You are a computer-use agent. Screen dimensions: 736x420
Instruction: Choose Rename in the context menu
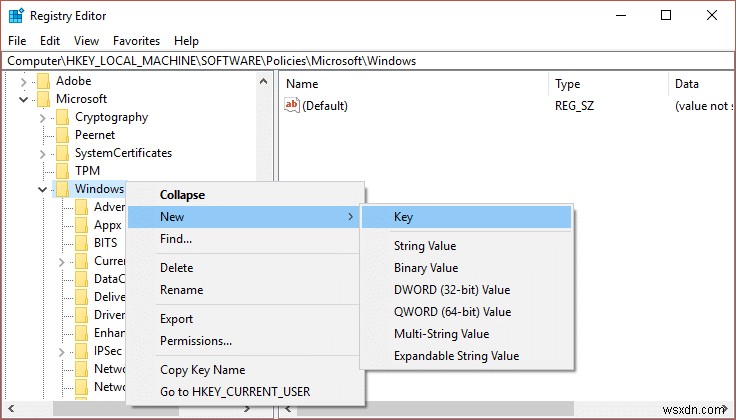pyautogui.click(x=245, y=290)
